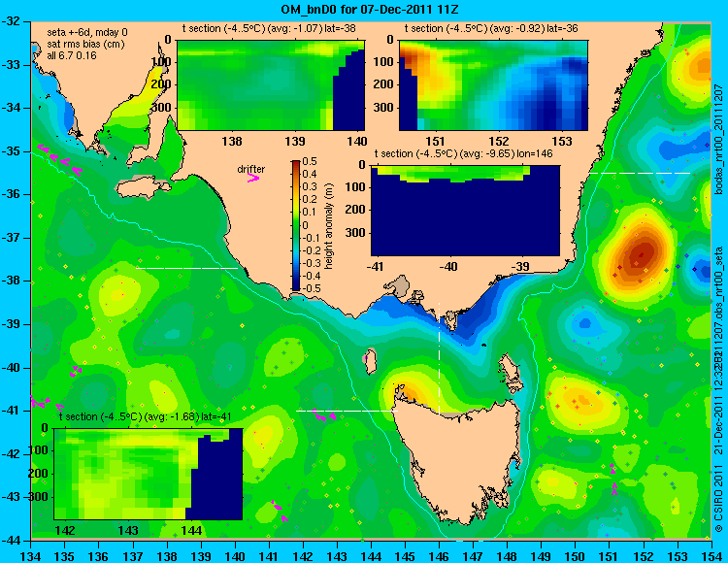The image size is (728, 563).
Task: Click the Tasmania landmass on the map
Action: (460, 459)
